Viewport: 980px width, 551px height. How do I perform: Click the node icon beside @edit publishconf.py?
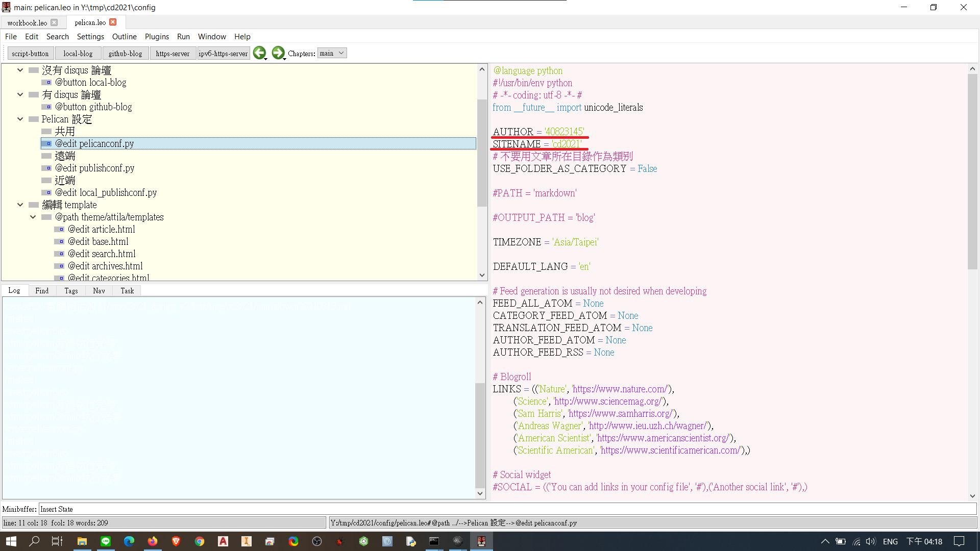click(47, 168)
